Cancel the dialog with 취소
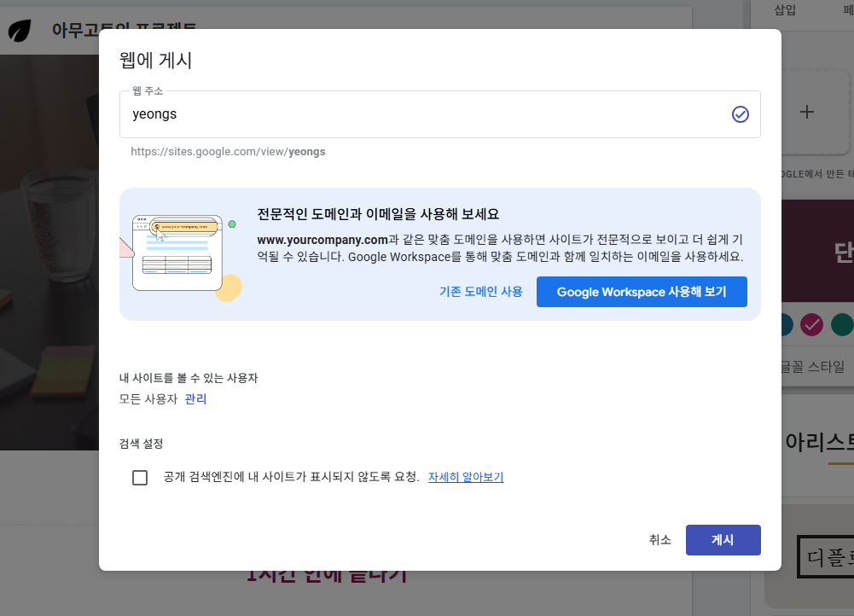The image size is (854, 616). pos(659,540)
